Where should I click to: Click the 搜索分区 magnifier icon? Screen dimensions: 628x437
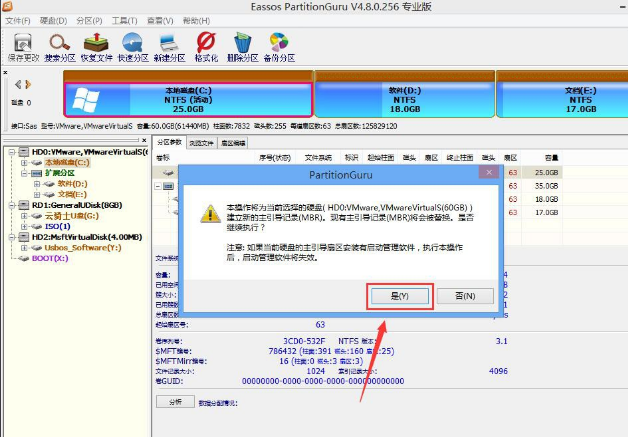60,46
